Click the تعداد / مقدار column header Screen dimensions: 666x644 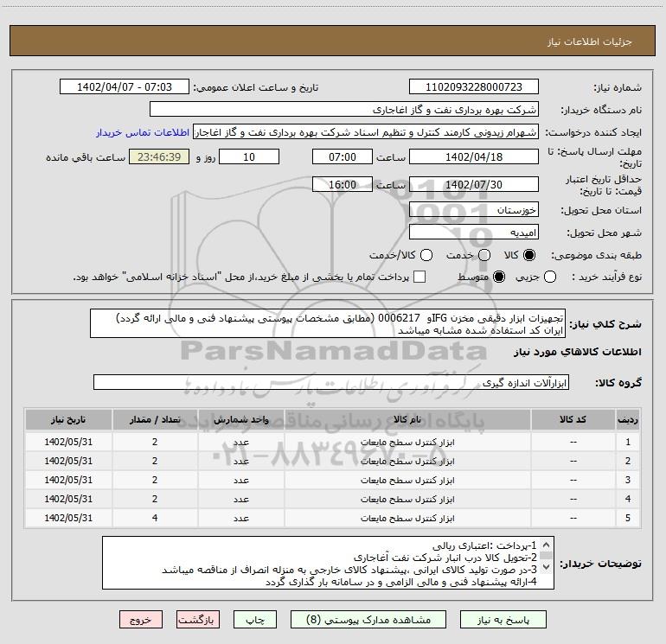pyautogui.click(x=155, y=419)
